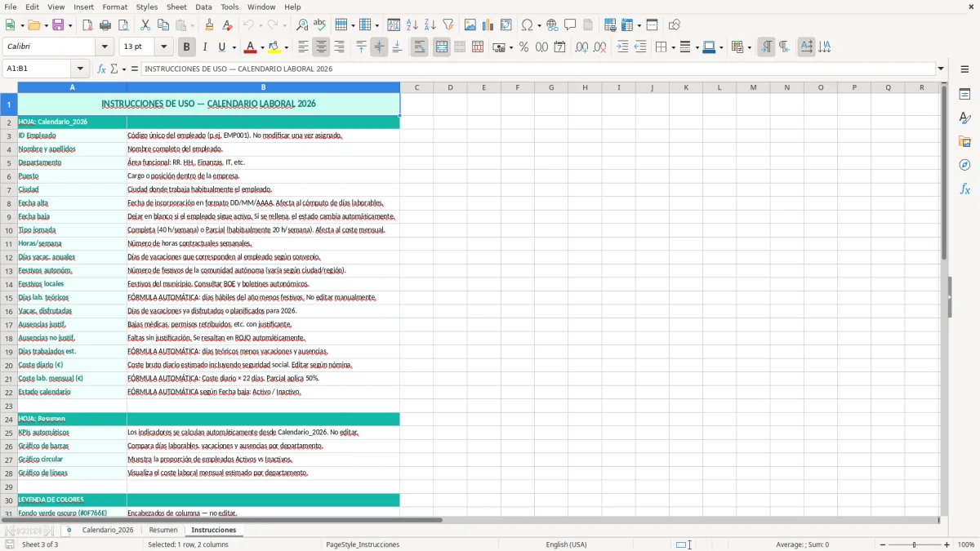Open the Sheet menu
The height and width of the screenshot is (551, 980).
[175, 7]
